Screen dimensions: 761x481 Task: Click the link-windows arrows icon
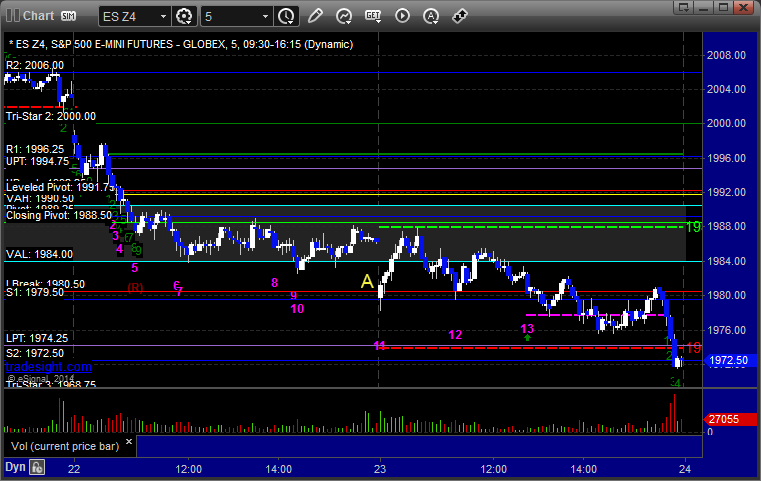point(460,16)
